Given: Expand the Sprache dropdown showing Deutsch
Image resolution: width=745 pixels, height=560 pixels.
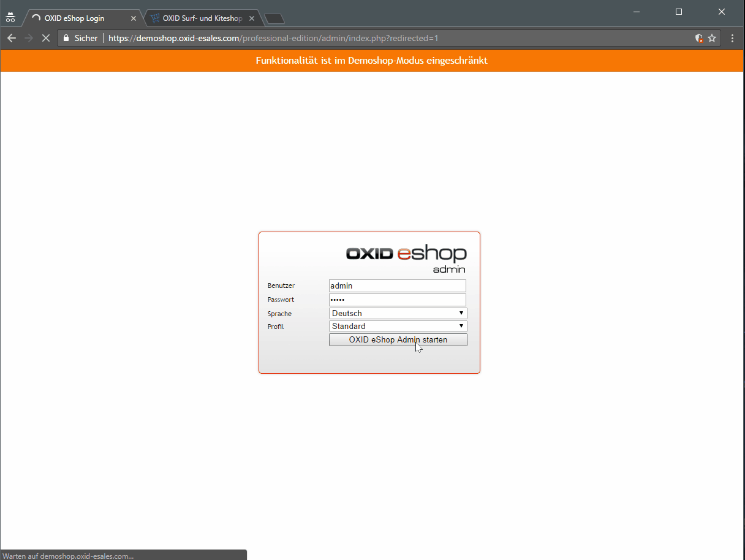Looking at the screenshot, I should 398,313.
